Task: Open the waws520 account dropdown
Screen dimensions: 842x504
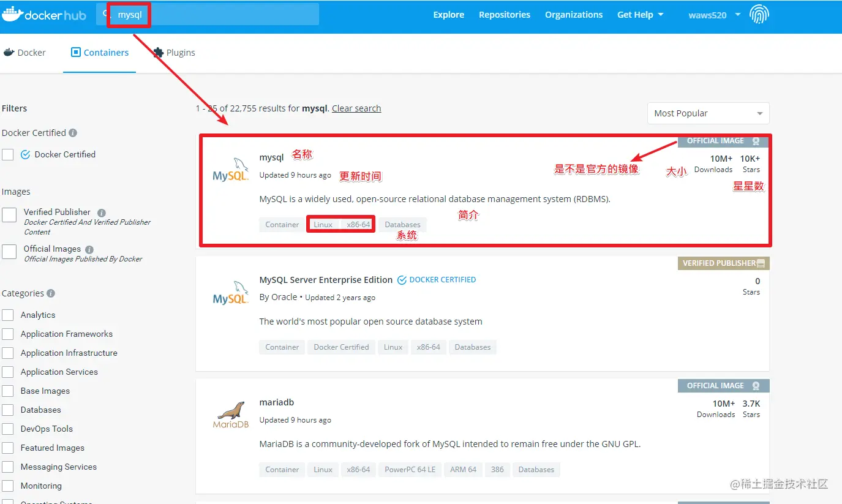Action: tap(715, 15)
